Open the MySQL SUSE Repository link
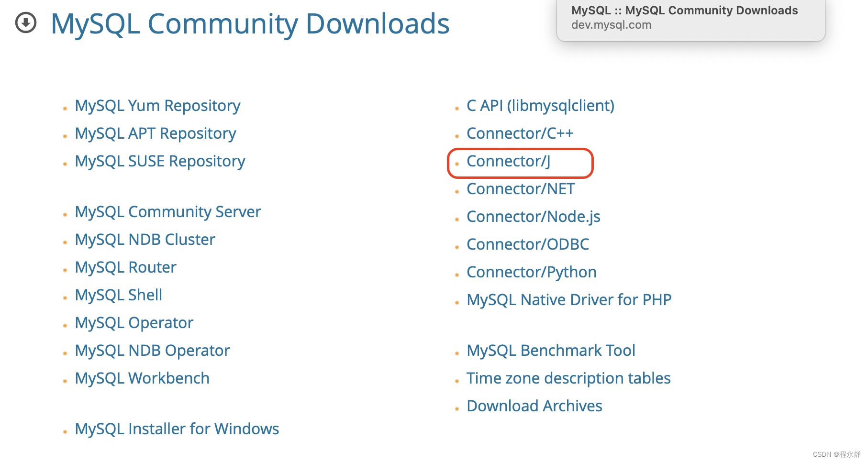Viewport: 868px width, 462px height. (x=160, y=161)
